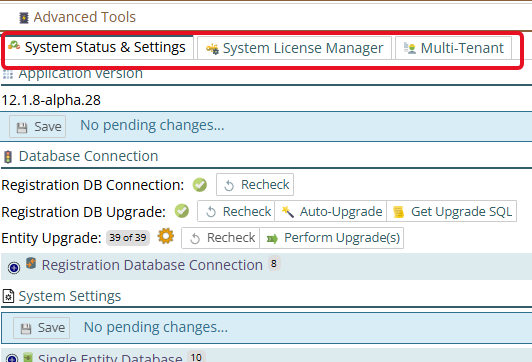Image resolution: width=532 pixels, height=362 pixels.
Task: Click the floppy icon on lower Save
Action: coord(26,329)
